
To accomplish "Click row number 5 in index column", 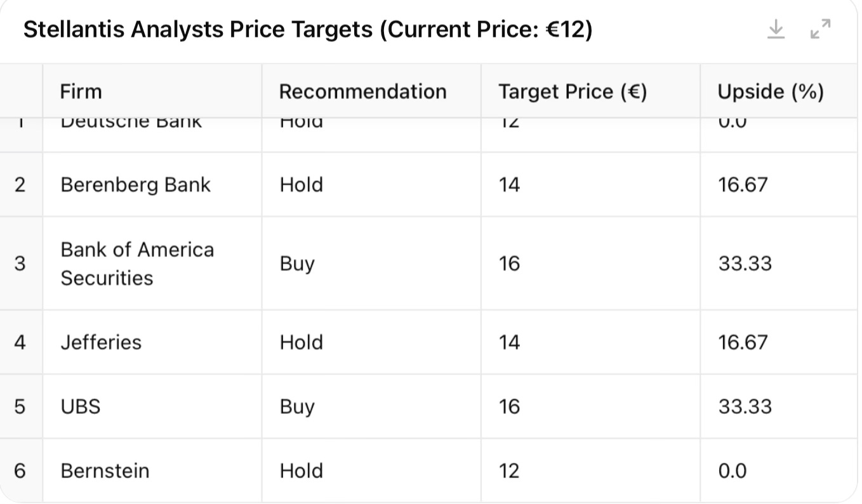I will coord(20,406).
